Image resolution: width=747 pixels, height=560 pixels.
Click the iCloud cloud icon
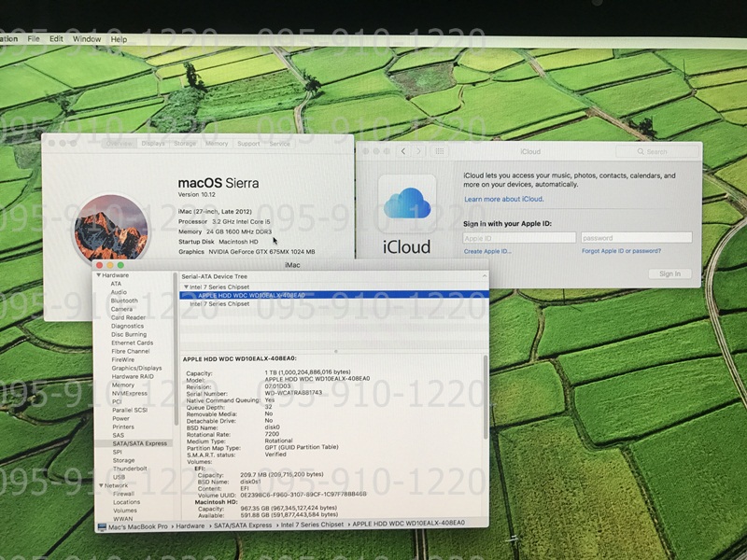[407, 203]
